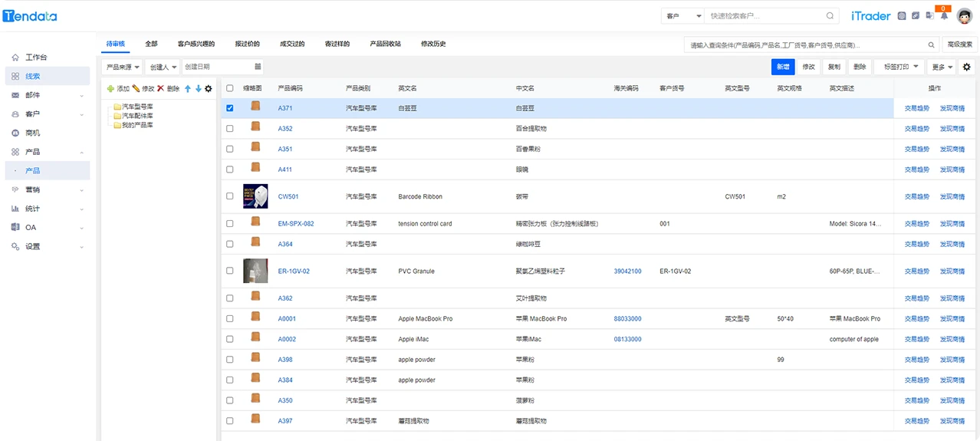Viewport: 980px width, 441px height.
Task: Open product code link A371
Action: click(x=285, y=108)
